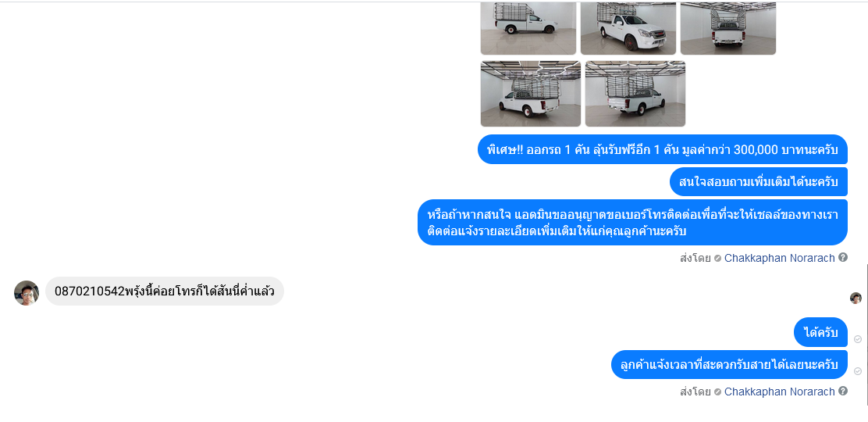868x422 pixels.
Task: Click delivered checkmark next to ได้ครับ message
Action: point(858,339)
